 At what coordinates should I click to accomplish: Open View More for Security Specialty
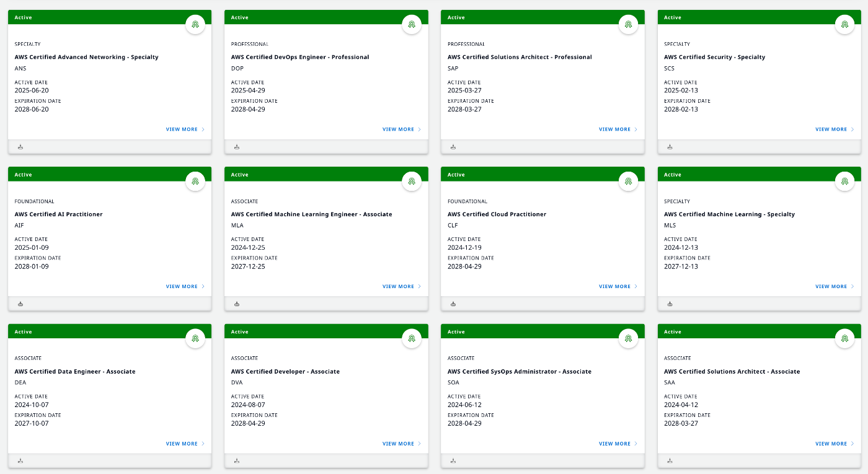835,129
